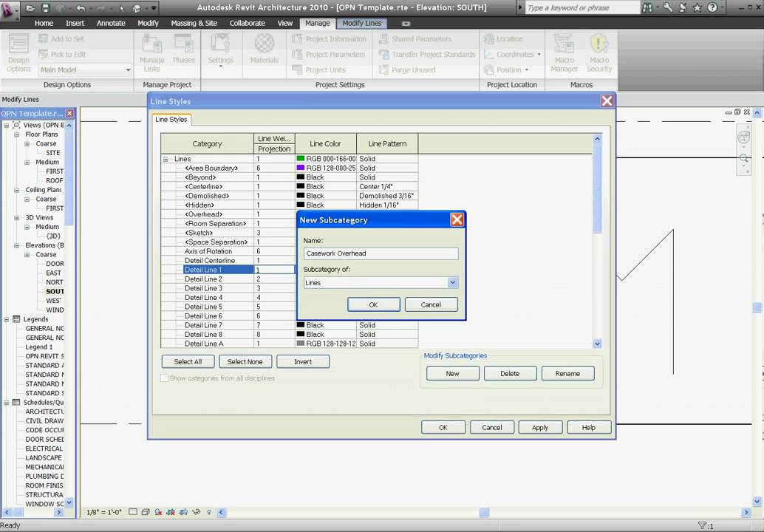Open the Subcategory of dropdown showing Lines
The width and height of the screenshot is (764, 532).
tap(452, 282)
